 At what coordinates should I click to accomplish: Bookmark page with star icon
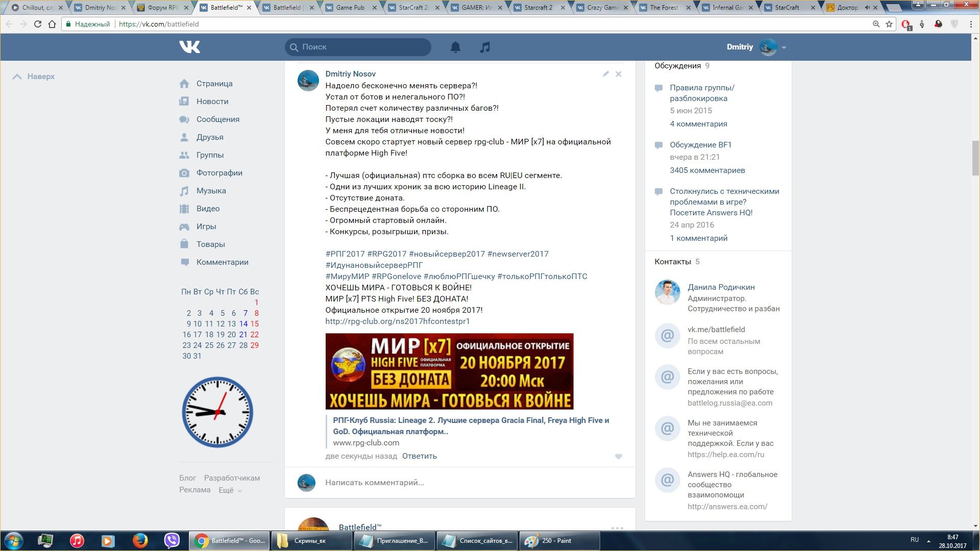[x=889, y=24]
